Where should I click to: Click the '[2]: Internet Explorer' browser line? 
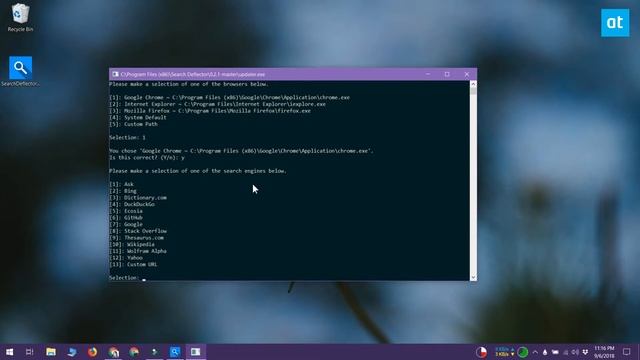[x=218, y=104]
